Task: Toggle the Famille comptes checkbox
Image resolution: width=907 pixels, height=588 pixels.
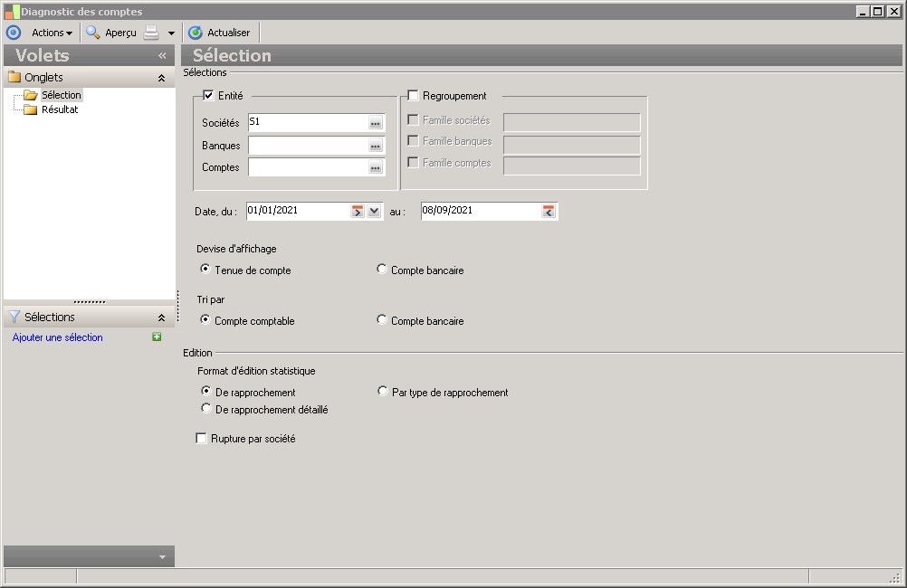Action: point(413,163)
